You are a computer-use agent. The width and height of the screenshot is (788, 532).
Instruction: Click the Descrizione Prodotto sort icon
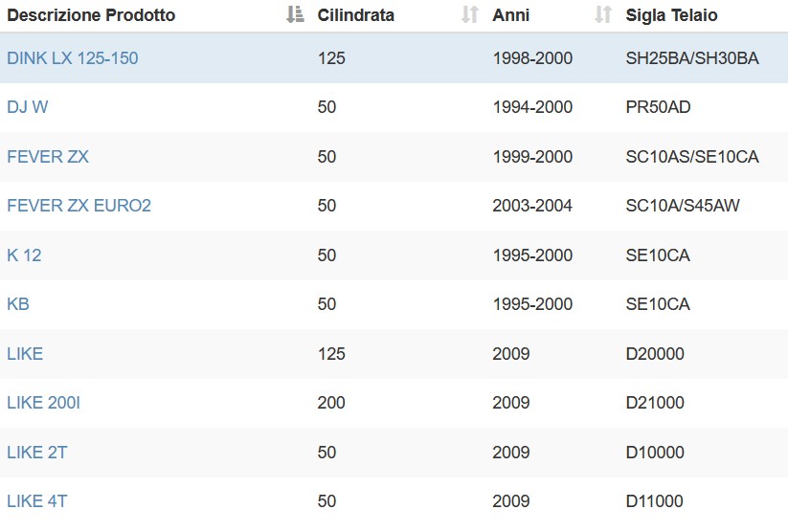pos(295,15)
